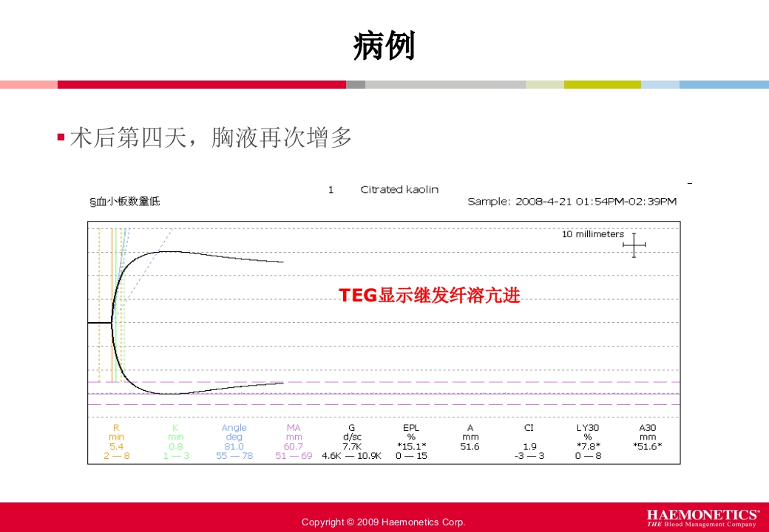The height and width of the screenshot is (532, 769).
Task: Click the LY30 value *7.8*
Action: [x=588, y=446]
